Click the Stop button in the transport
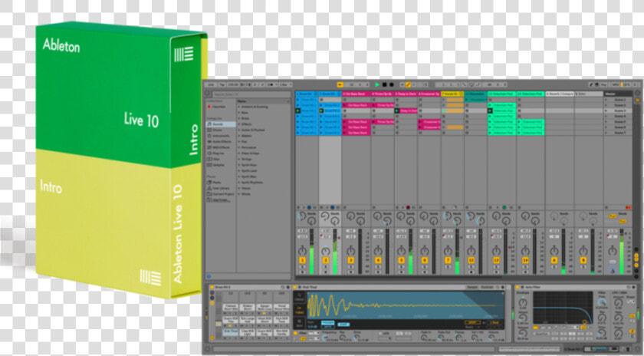The width and height of the screenshot is (644, 356). [384, 84]
